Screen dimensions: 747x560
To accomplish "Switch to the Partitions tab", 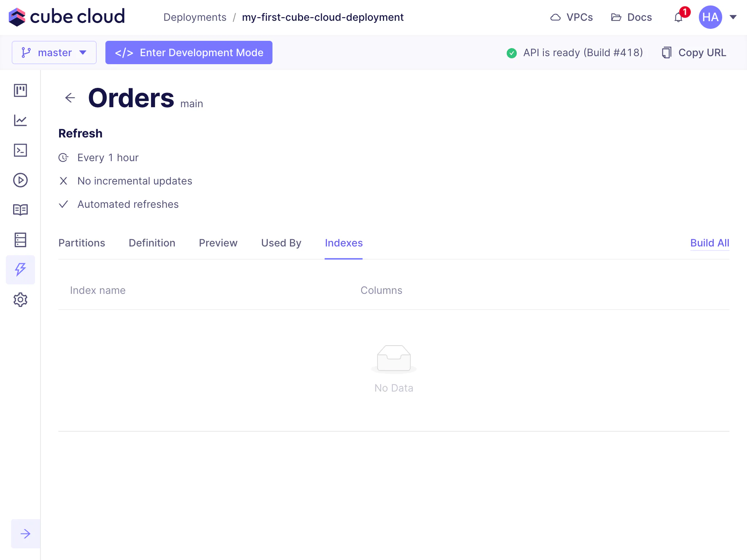I will [82, 243].
